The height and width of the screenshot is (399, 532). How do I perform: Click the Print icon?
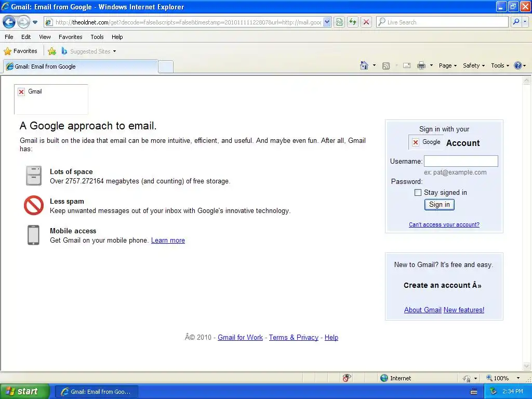coord(421,65)
